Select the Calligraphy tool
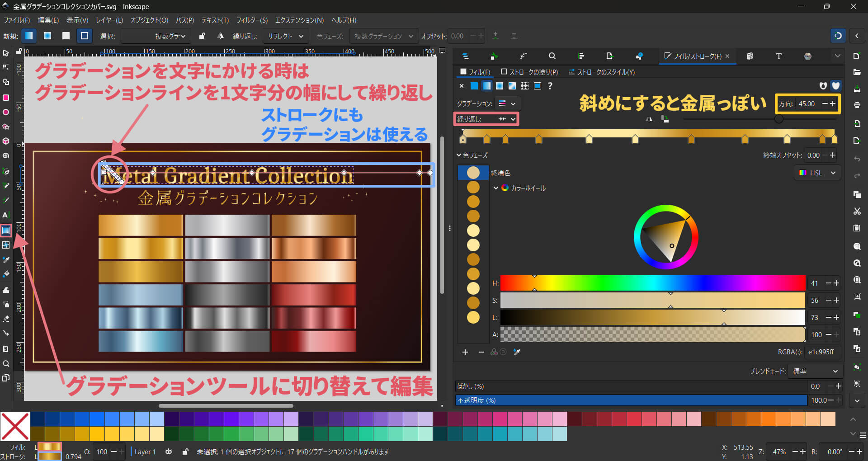The image size is (868, 461). pos(6,200)
